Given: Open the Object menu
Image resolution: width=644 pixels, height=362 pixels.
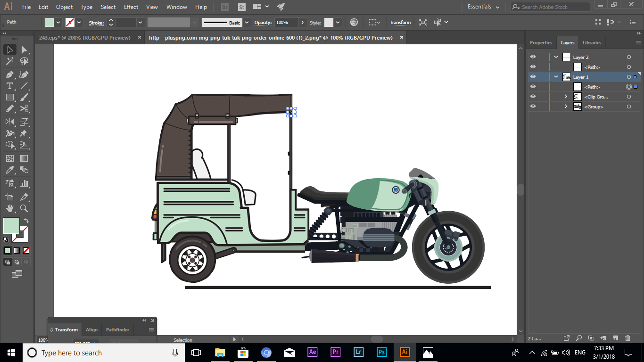Looking at the screenshot, I should 64,7.
